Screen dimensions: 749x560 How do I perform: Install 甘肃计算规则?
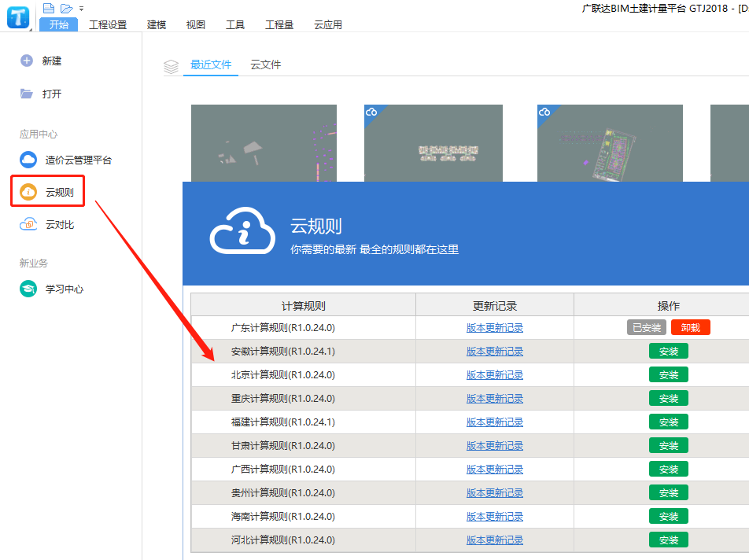(668, 445)
